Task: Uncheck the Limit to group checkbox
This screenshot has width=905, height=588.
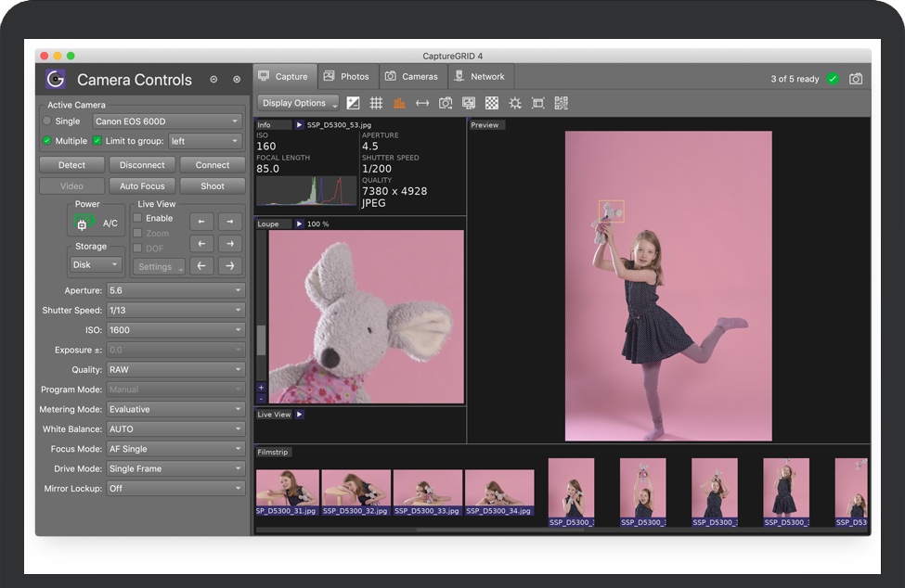Action: pos(97,141)
